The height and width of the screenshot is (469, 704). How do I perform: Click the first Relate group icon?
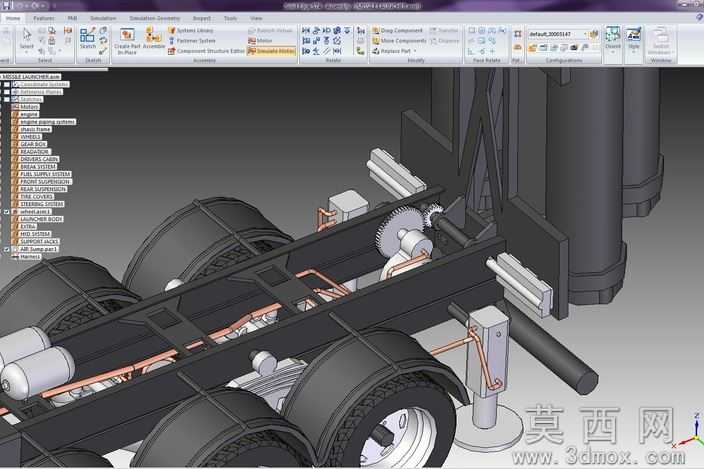click(306, 30)
